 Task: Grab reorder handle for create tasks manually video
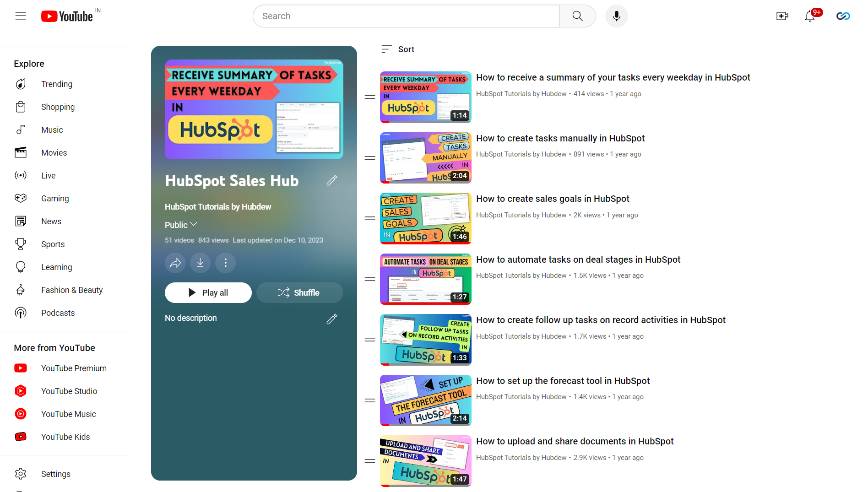click(x=370, y=158)
